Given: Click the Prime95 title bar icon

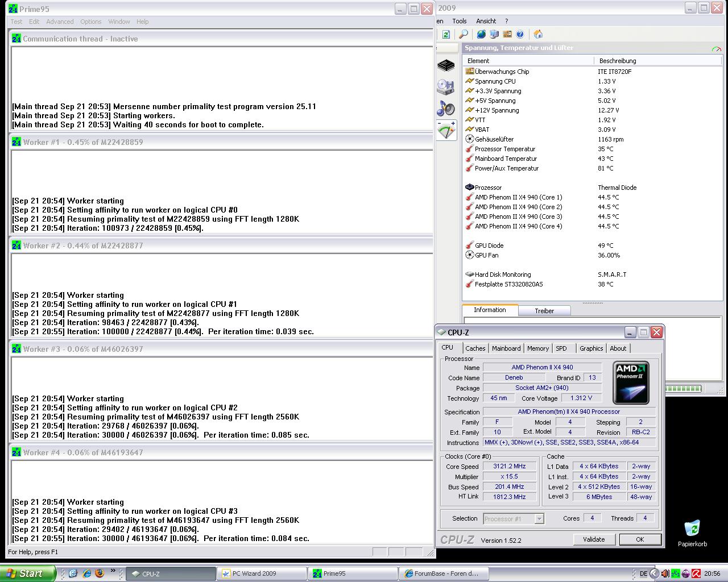Looking at the screenshot, I should 13,9.
